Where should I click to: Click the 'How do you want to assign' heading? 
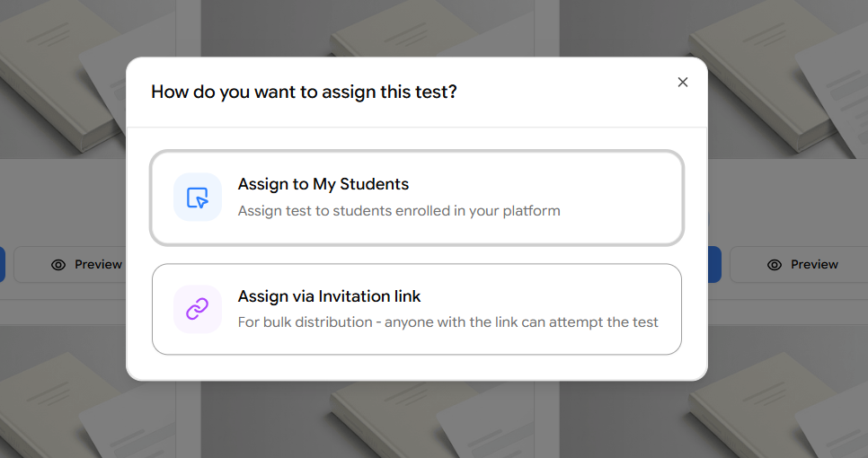click(x=304, y=92)
